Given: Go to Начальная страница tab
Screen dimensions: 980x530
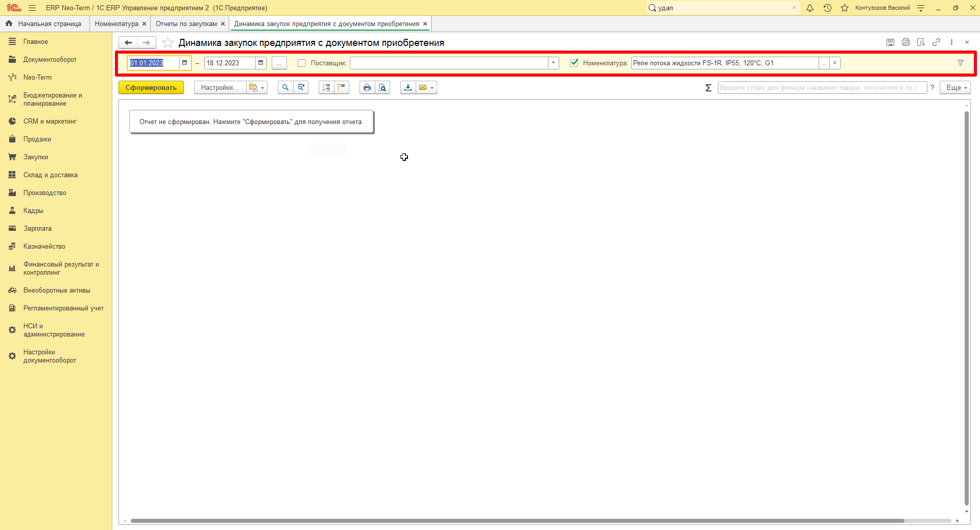Looking at the screenshot, I should pyautogui.click(x=44, y=23).
